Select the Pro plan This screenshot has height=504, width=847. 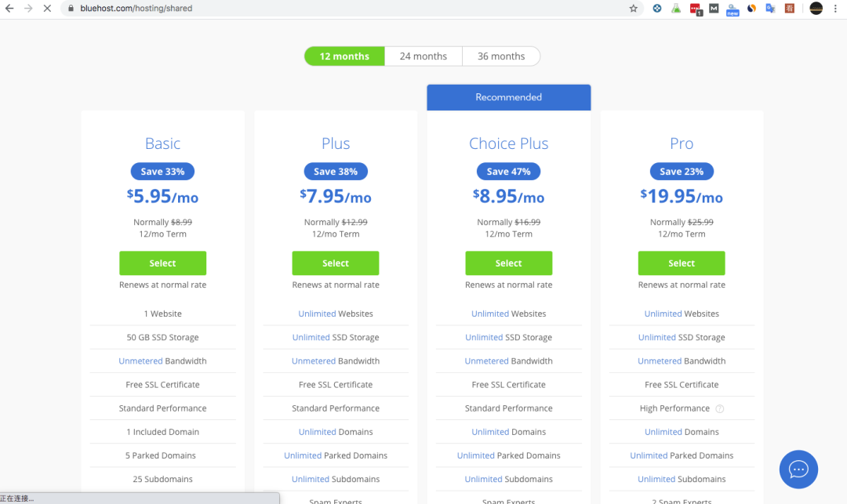click(x=682, y=263)
